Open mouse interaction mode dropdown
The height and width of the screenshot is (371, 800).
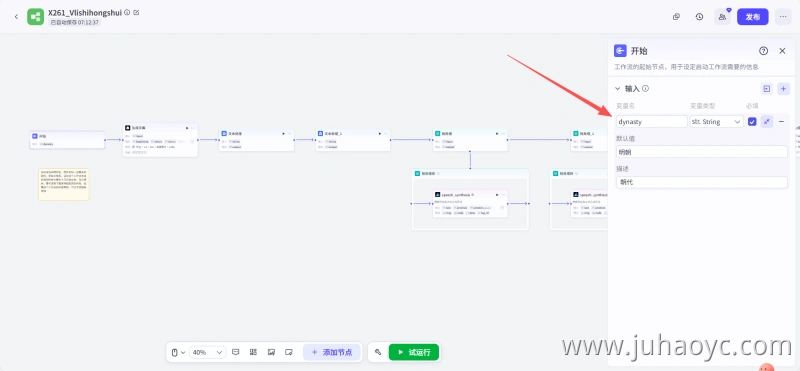coord(178,352)
